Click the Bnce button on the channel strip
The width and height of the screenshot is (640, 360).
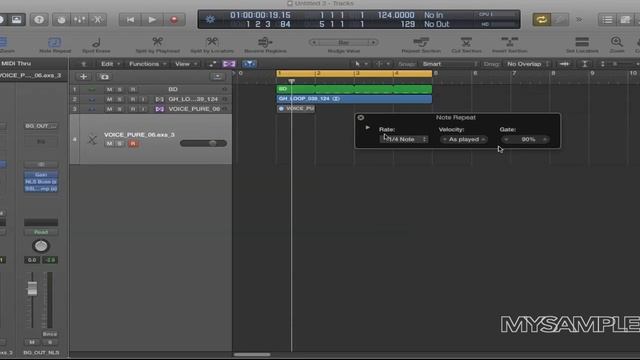49,334
